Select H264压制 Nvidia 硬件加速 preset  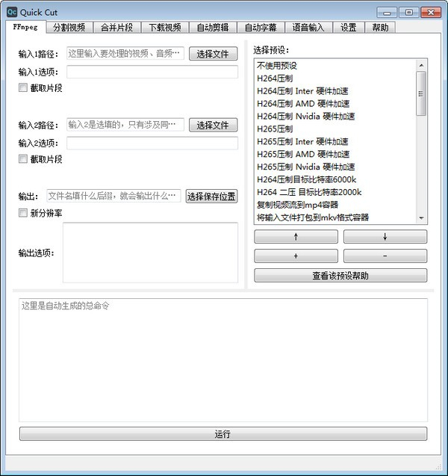(x=305, y=116)
